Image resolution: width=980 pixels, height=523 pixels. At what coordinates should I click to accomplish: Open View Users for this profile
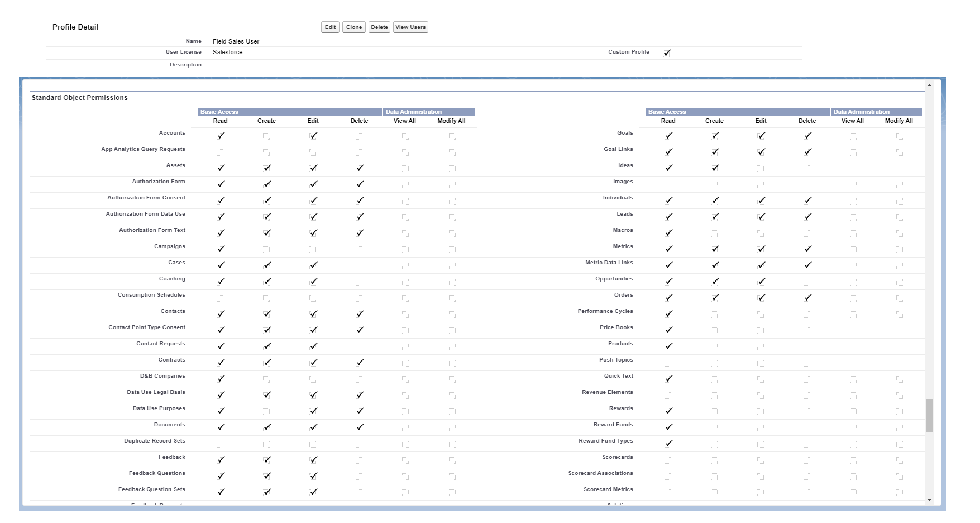[410, 27]
